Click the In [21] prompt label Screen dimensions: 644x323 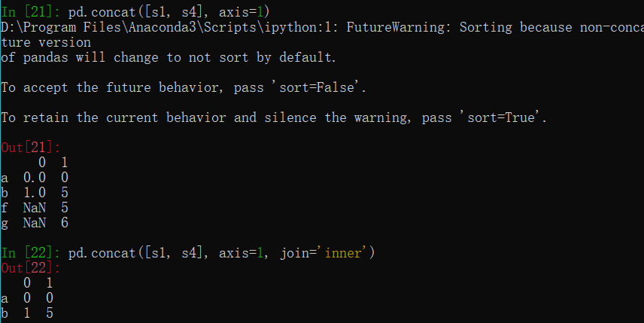pos(30,12)
